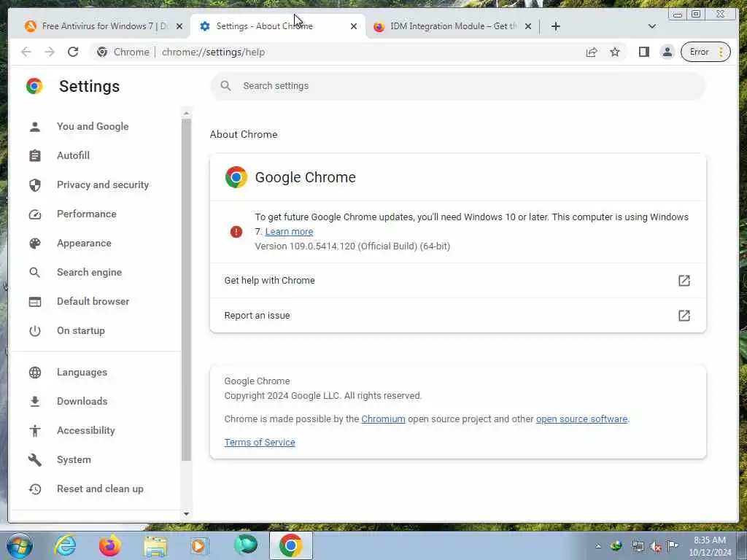Screen dimensions: 747x560
Task: Open Performance settings
Action: tap(86, 214)
